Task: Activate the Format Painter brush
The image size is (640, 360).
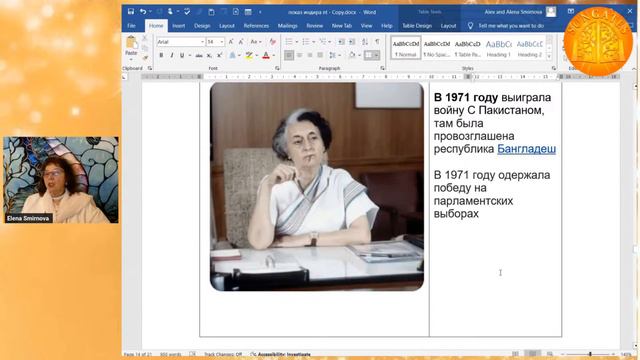Action: pyautogui.click(x=144, y=58)
